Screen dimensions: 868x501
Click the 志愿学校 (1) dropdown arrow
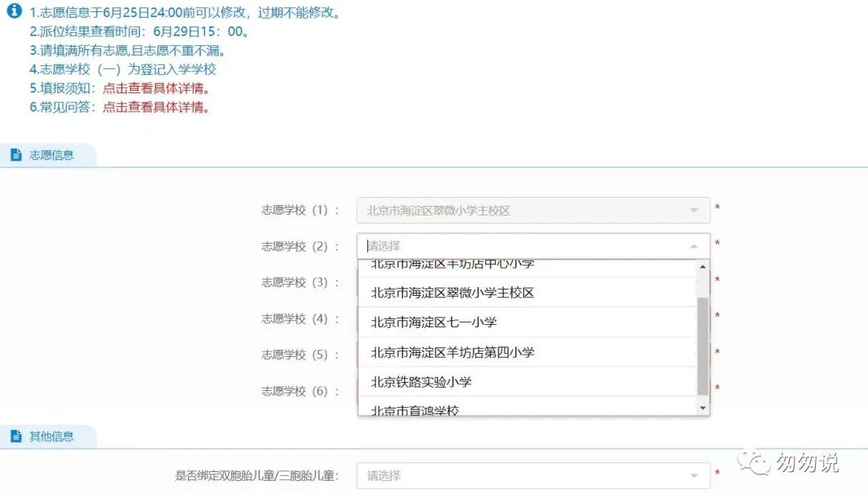coord(694,211)
